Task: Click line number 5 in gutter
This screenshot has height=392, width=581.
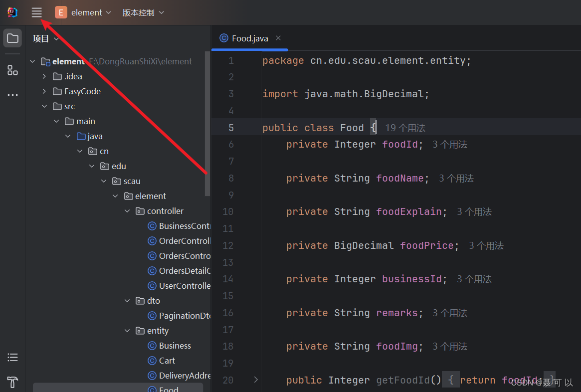Action: point(231,128)
